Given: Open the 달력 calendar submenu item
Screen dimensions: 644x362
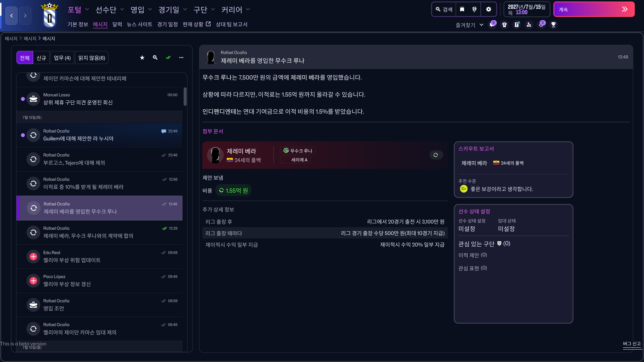Looking at the screenshot, I should (x=117, y=24).
